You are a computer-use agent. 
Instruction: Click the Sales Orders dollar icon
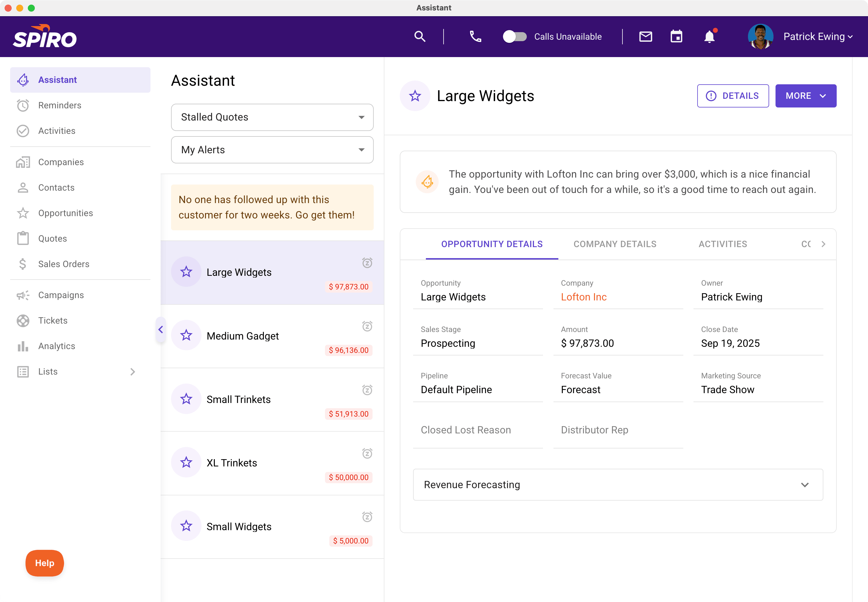23,264
